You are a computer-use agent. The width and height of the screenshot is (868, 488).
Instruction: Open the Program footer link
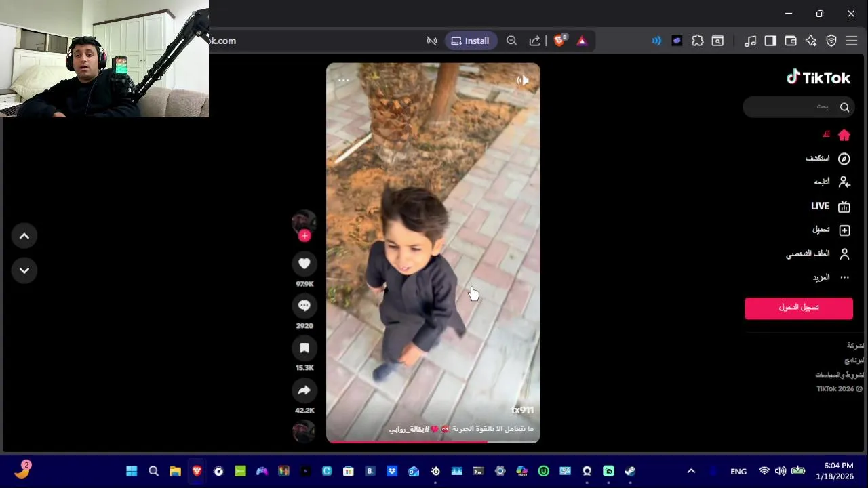[x=854, y=360]
